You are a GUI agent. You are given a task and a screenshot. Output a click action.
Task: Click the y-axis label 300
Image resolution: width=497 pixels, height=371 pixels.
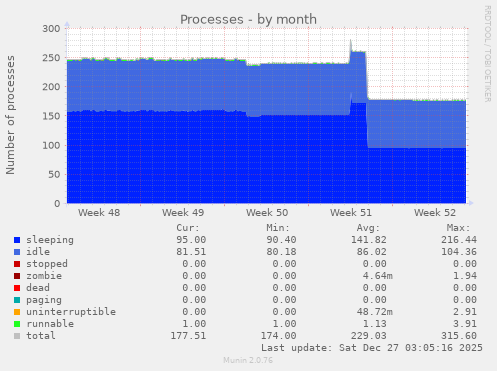[51, 29]
